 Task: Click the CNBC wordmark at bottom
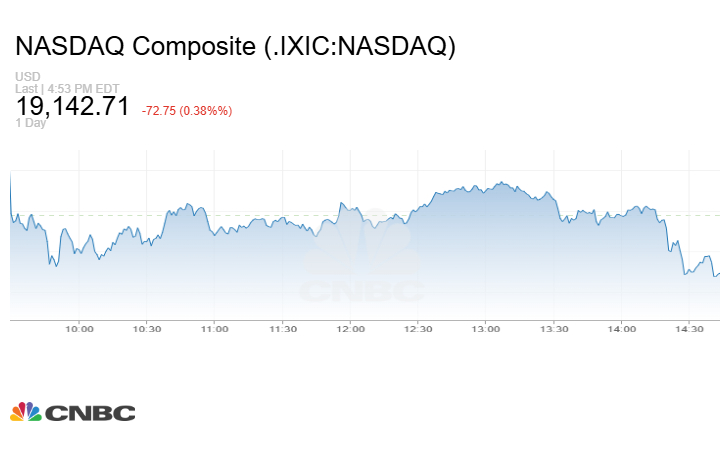pos(90,413)
